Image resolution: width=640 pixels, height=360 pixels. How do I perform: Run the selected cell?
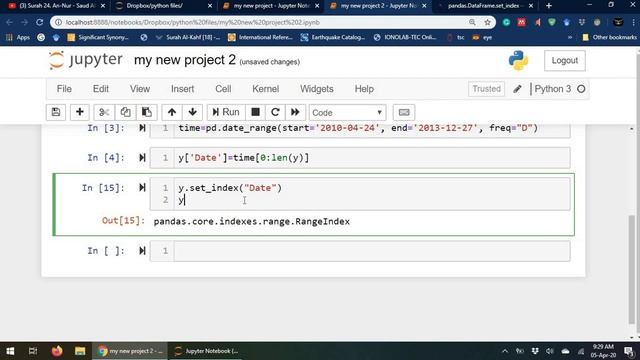tap(226, 112)
